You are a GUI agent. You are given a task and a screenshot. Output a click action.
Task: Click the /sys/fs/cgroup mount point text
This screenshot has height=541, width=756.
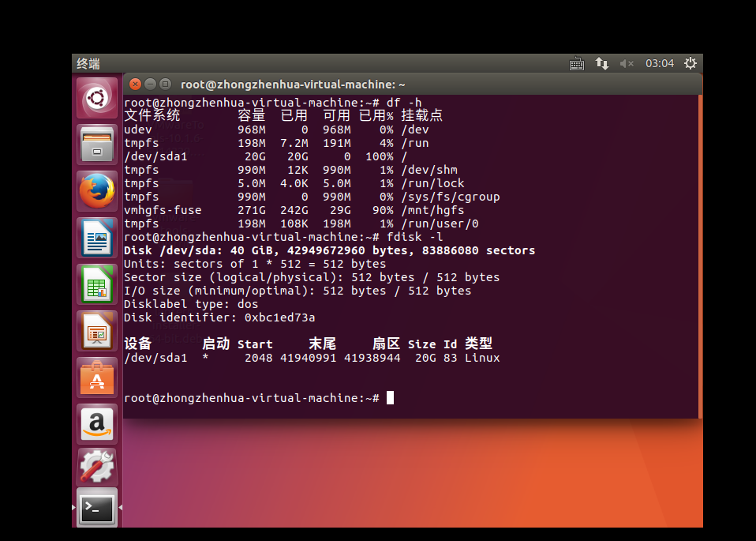tap(451, 197)
